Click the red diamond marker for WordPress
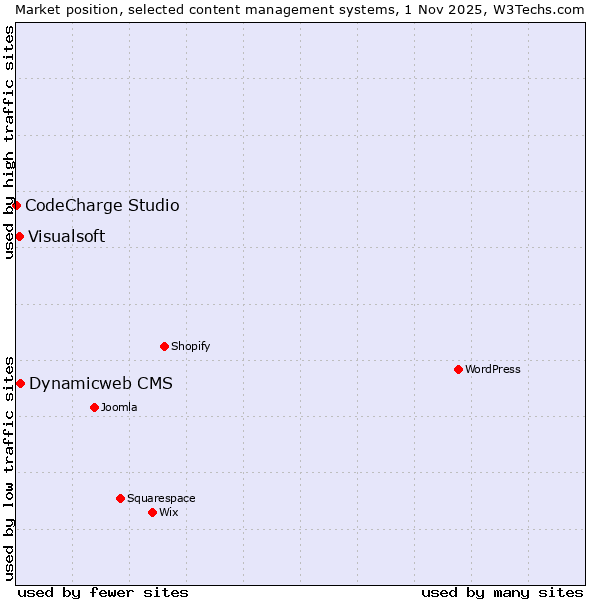 tap(458, 369)
